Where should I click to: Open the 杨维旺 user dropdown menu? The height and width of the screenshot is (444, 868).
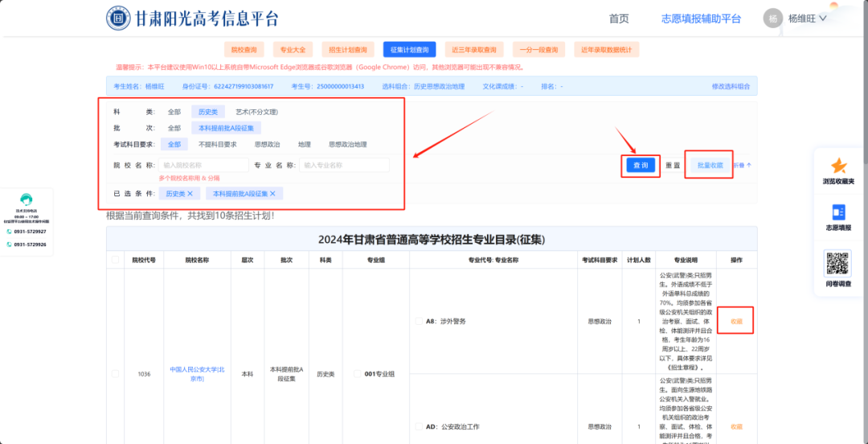click(x=807, y=18)
